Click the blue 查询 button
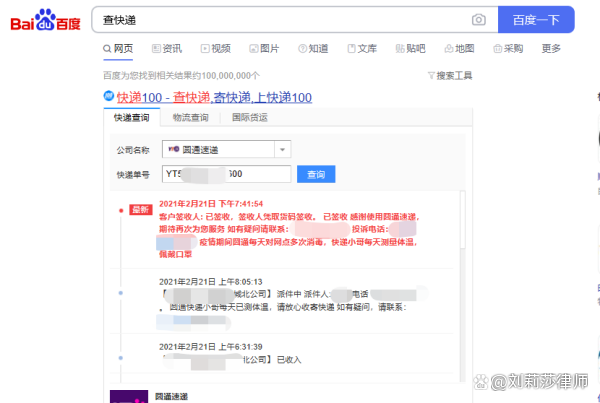Screen dimensions: 600x403 316,174
